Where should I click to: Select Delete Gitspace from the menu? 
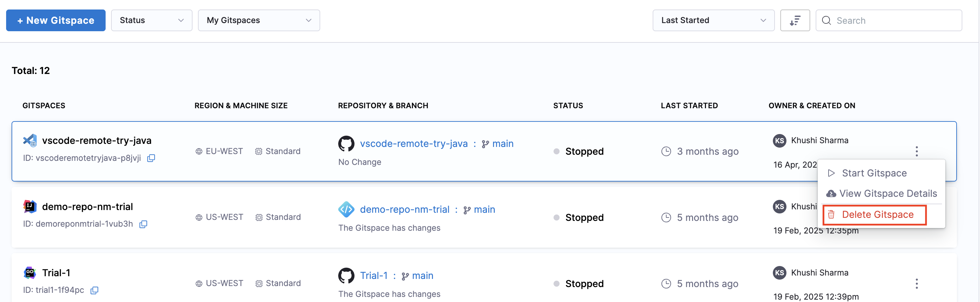[877, 214]
